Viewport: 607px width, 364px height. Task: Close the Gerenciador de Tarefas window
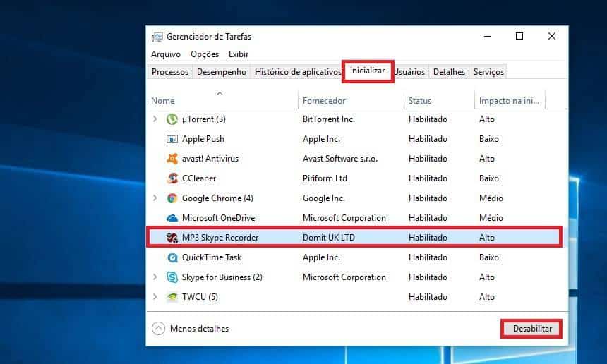click(552, 37)
